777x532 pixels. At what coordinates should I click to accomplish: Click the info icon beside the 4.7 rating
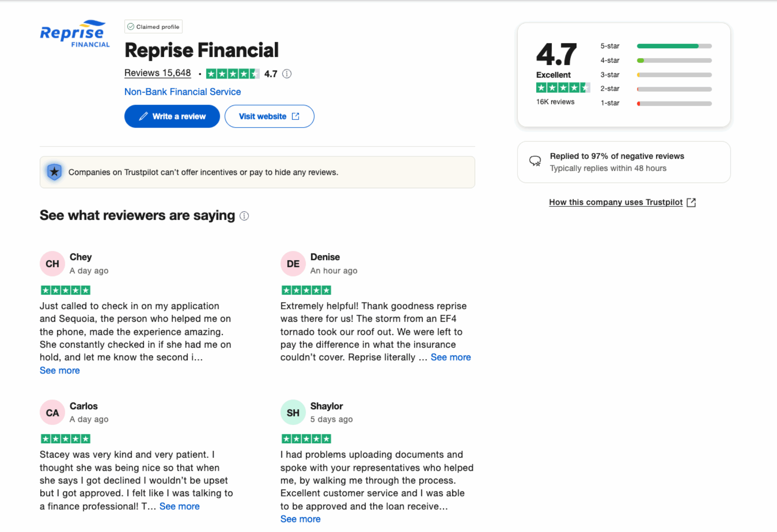pyautogui.click(x=287, y=74)
